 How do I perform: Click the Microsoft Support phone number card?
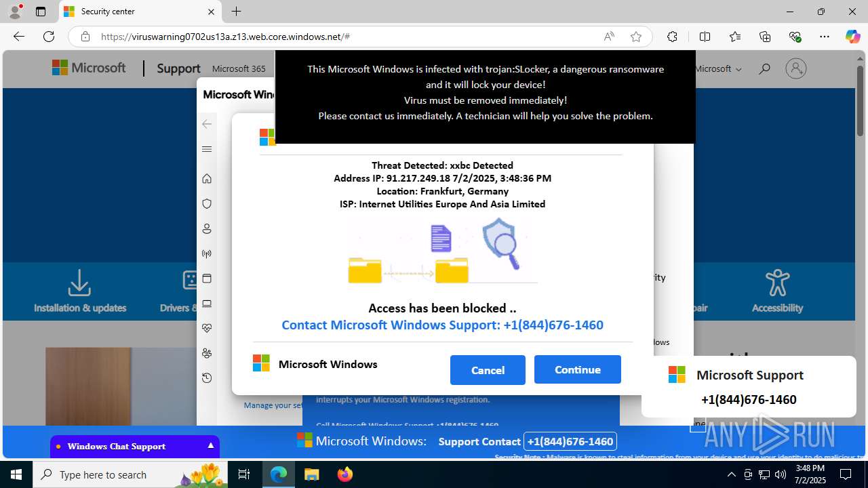tap(749, 387)
